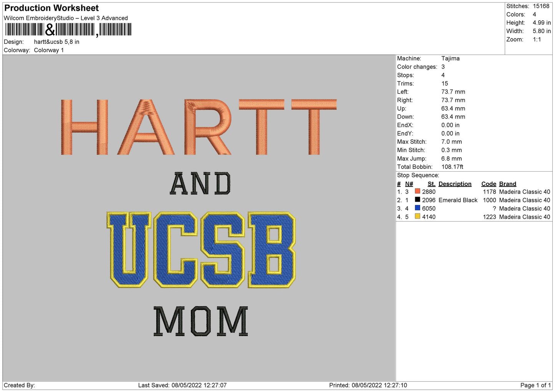Click thread code 1223
This screenshot has width=555, height=392.
pyautogui.click(x=490, y=217)
